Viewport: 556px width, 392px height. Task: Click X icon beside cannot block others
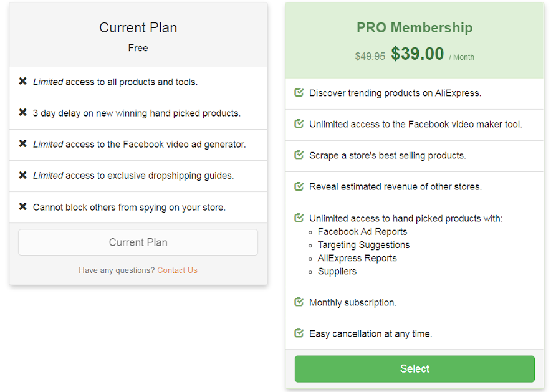(23, 206)
